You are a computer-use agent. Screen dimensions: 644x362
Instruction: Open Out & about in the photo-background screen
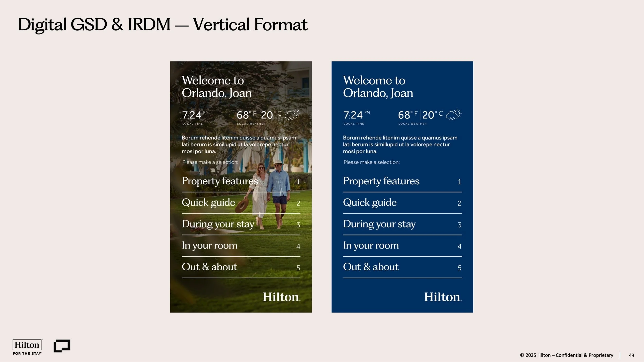[241, 267]
